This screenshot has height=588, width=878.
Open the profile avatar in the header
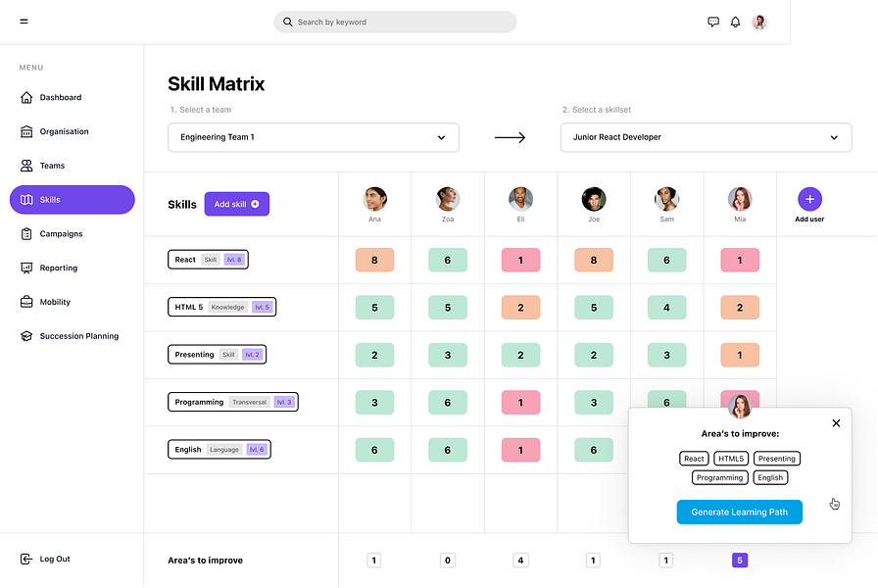pos(759,22)
